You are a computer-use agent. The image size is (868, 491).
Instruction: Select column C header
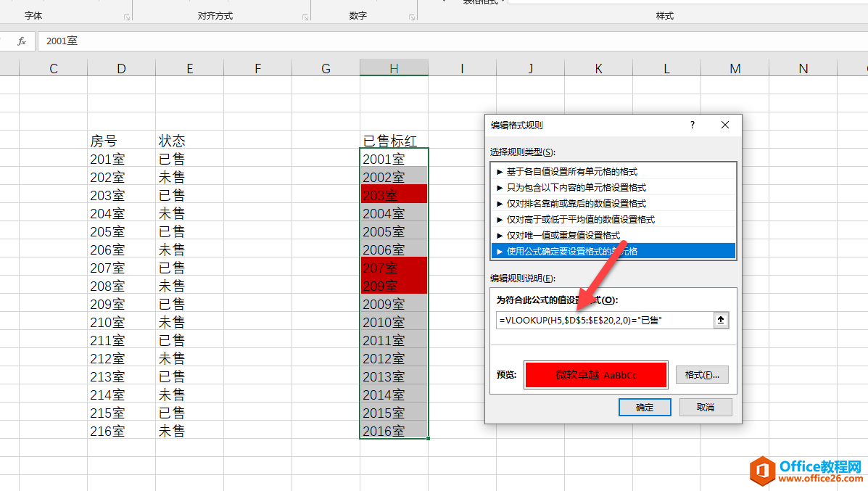point(53,68)
